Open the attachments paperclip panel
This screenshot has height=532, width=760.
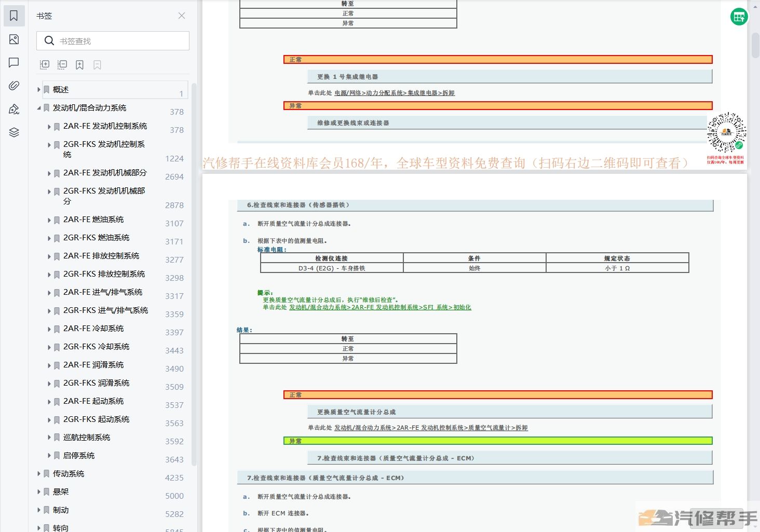tap(14, 86)
